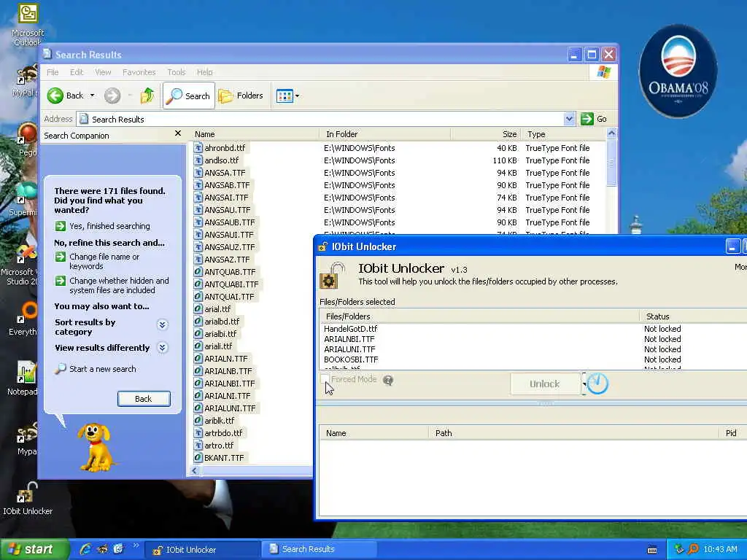The width and height of the screenshot is (747, 560).
Task: Close the Search Companion pane
Action: [178, 133]
